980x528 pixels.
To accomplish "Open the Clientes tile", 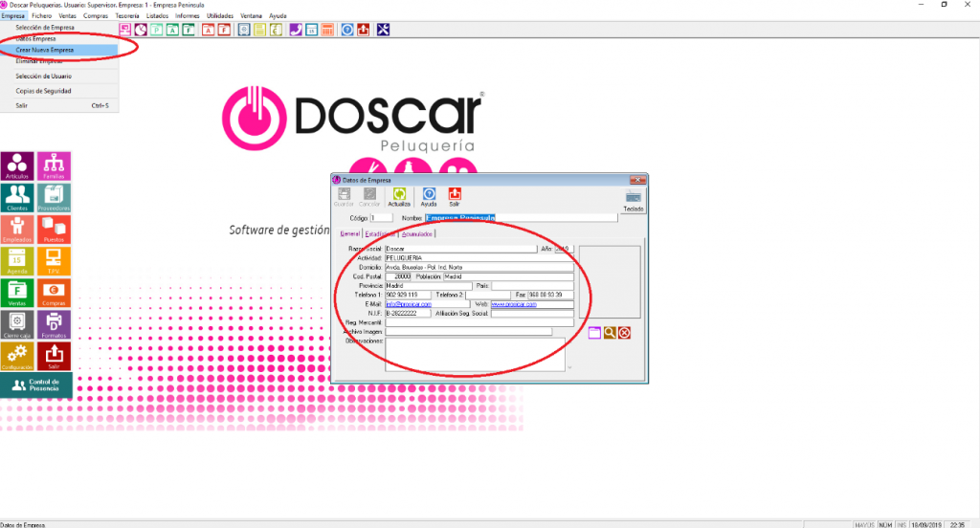I will [17, 198].
